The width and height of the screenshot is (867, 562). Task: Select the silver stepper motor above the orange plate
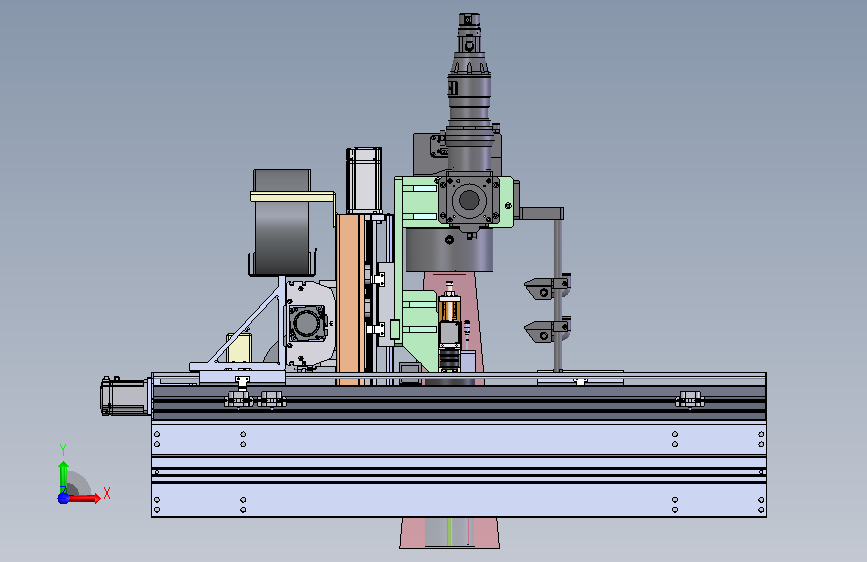pyautogui.click(x=364, y=180)
